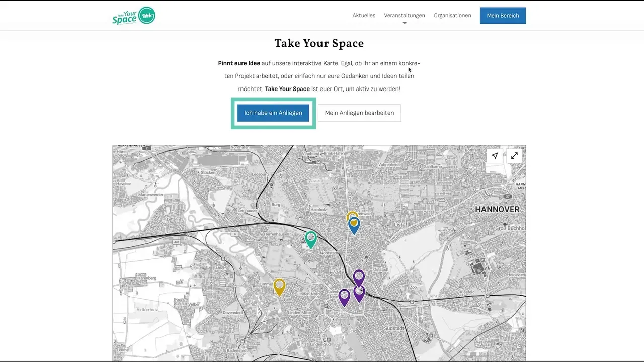
Task: Activate the locate-me arrow on map
Action: 495,156
